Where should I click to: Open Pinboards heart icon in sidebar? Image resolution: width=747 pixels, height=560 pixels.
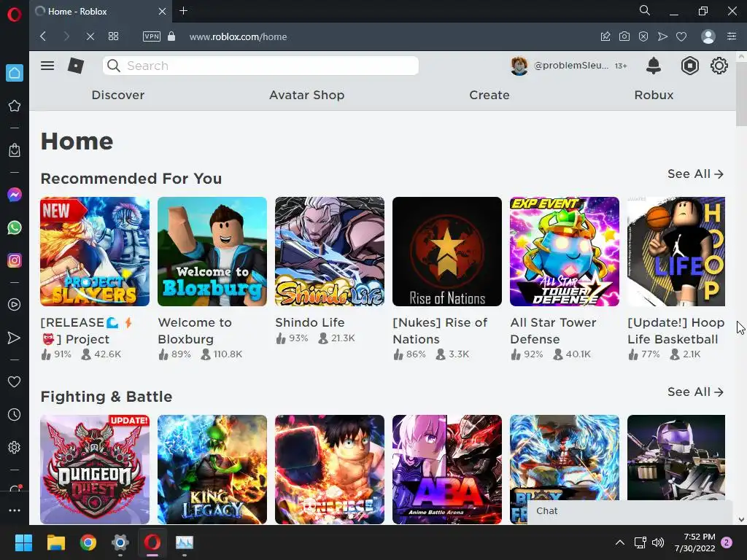click(x=15, y=381)
